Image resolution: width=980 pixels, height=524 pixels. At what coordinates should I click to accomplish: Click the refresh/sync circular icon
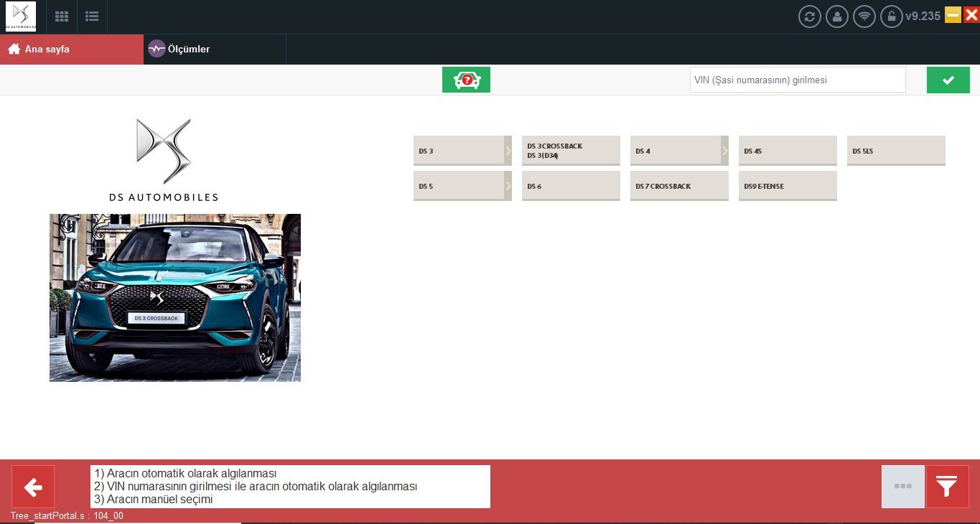(810, 17)
